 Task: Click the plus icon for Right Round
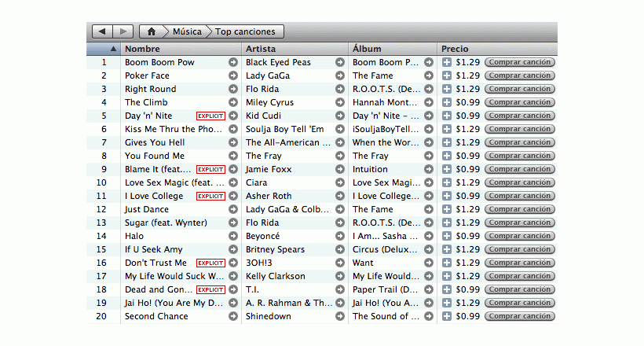tap(447, 89)
